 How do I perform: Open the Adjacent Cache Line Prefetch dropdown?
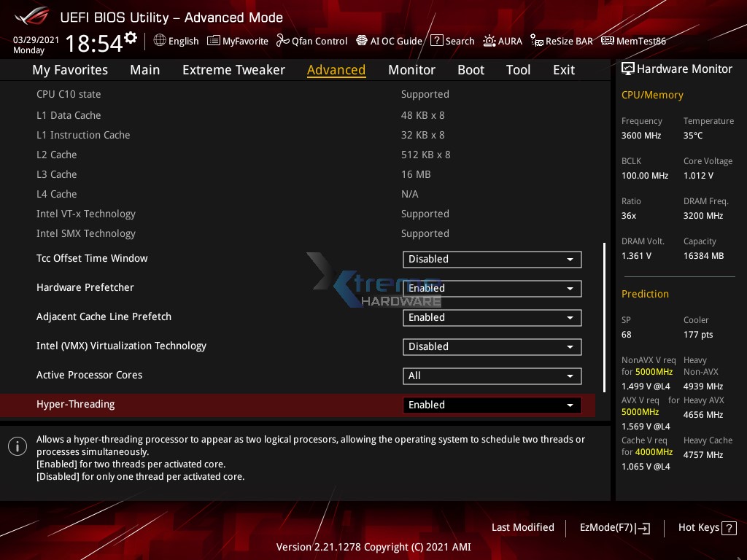pyautogui.click(x=492, y=317)
